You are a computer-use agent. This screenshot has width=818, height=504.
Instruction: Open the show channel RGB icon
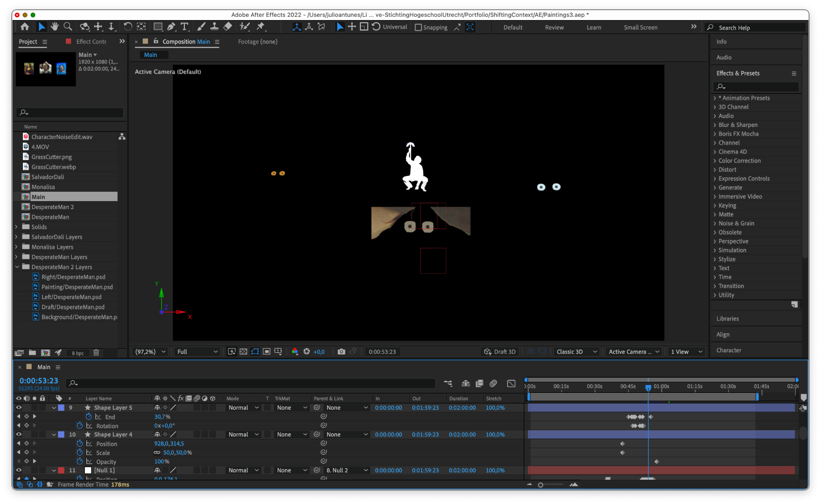coord(295,352)
